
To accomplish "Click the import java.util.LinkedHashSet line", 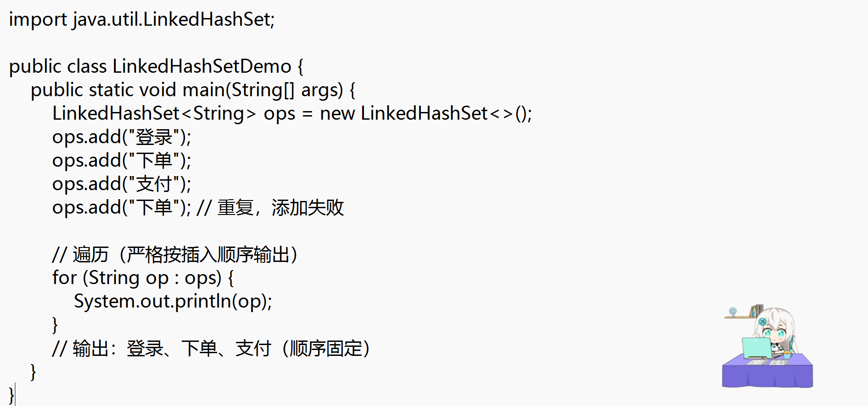I will (142, 19).
